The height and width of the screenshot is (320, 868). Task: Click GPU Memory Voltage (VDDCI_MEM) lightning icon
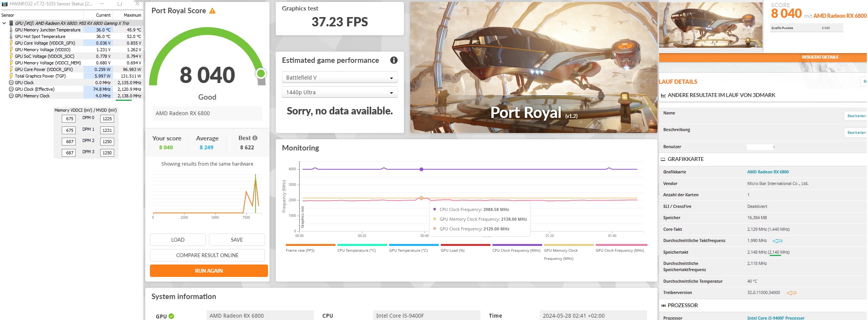[x=11, y=63]
